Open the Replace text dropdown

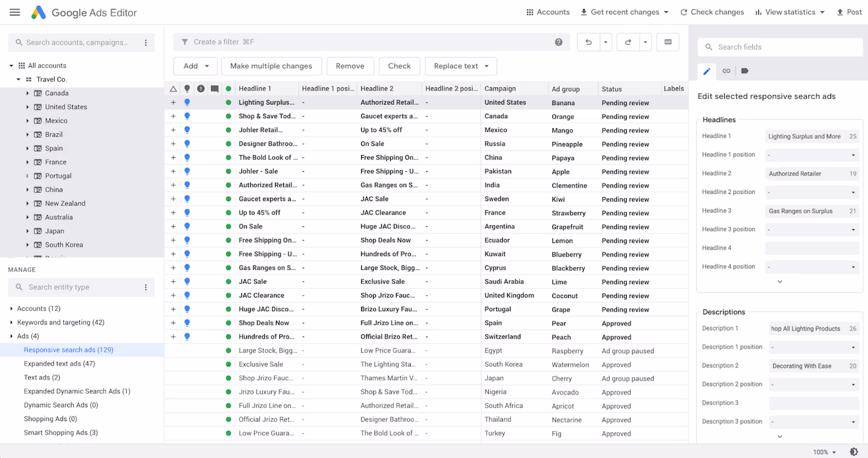point(461,66)
